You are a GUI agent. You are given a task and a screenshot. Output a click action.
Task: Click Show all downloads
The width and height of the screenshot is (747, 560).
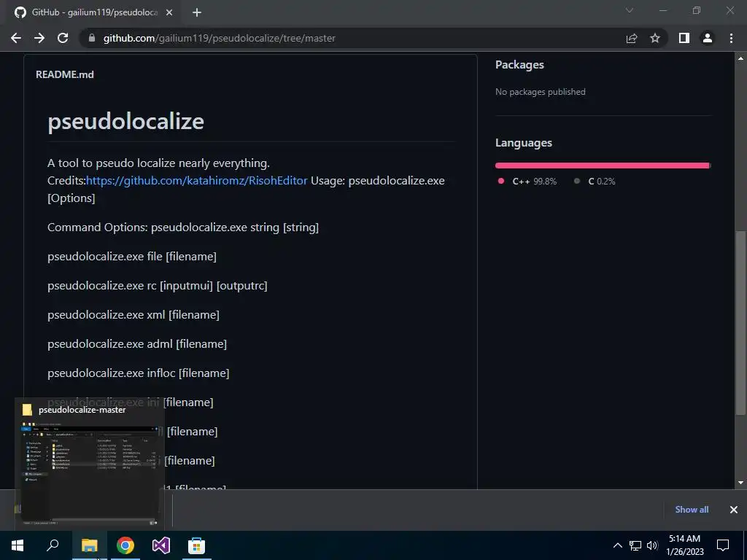click(x=692, y=510)
